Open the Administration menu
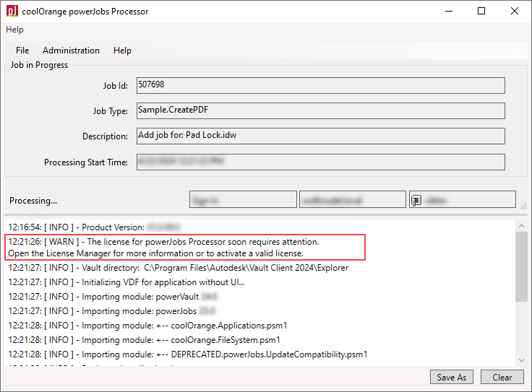532x392 pixels. [x=72, y=51]
